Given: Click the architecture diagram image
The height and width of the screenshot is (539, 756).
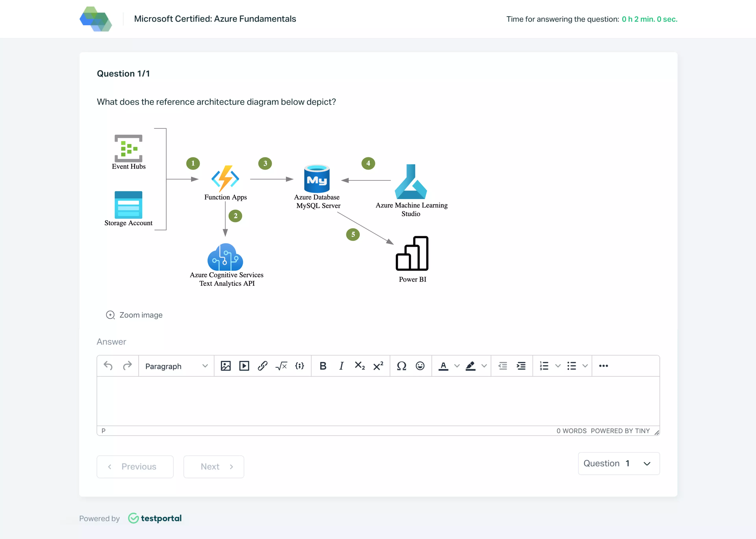Looking at the screenshot, I should (276, 208).
